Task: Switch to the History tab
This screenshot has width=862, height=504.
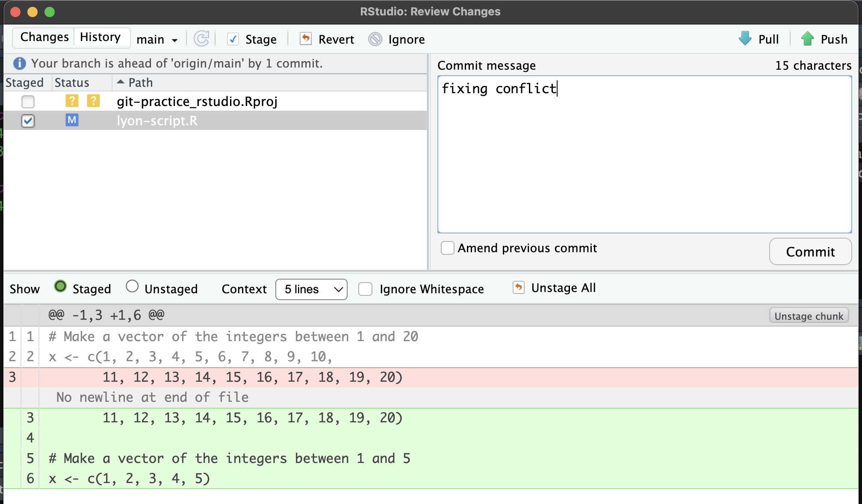Action: tap(99, 37)
